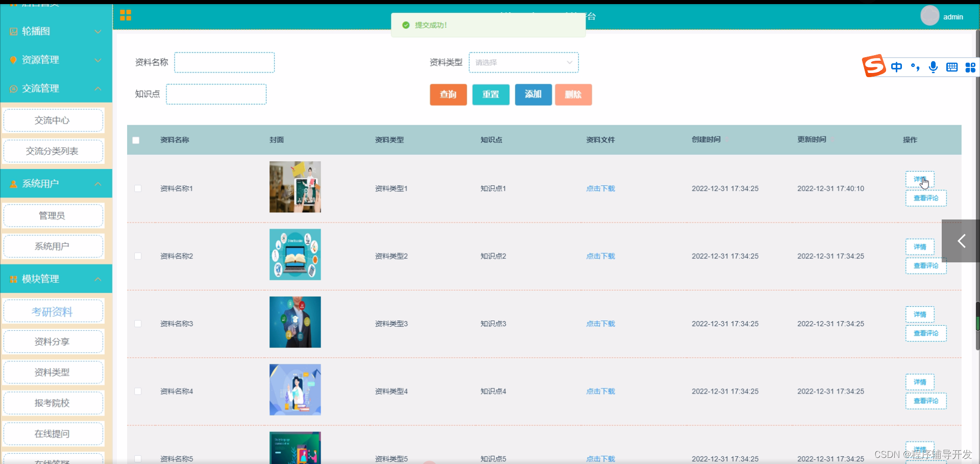The width and height of the screenshot is (980, 464).
Task: Click the left arrow panel on right edge
Action: click(961, 241)
